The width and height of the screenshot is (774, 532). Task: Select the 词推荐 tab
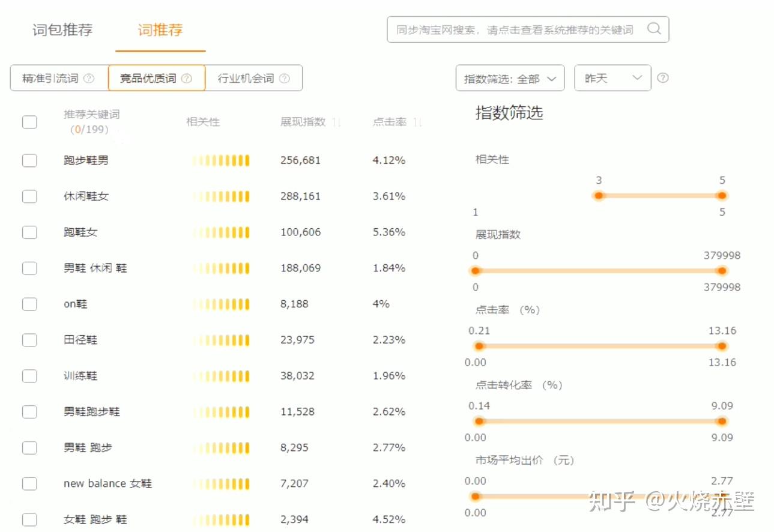click(160, 30)
